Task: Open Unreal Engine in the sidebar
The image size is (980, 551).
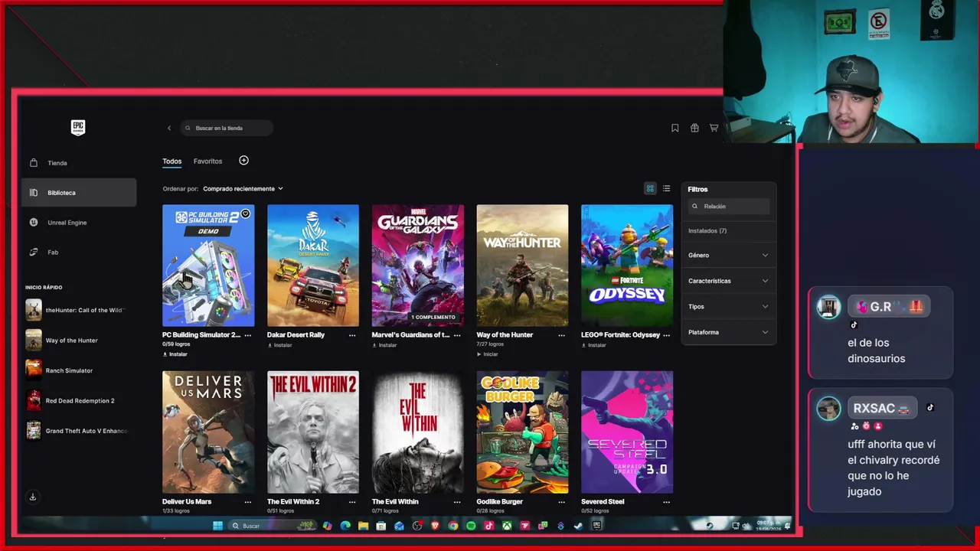Action: pos(79,223)
